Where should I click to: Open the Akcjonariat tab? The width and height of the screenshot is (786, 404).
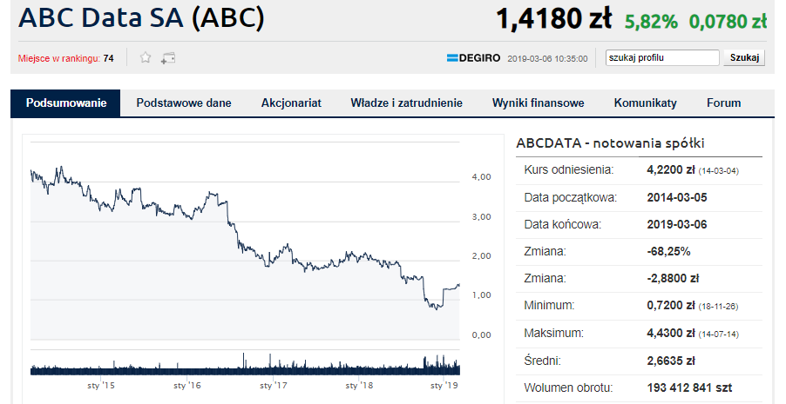(x=291, y=103)
